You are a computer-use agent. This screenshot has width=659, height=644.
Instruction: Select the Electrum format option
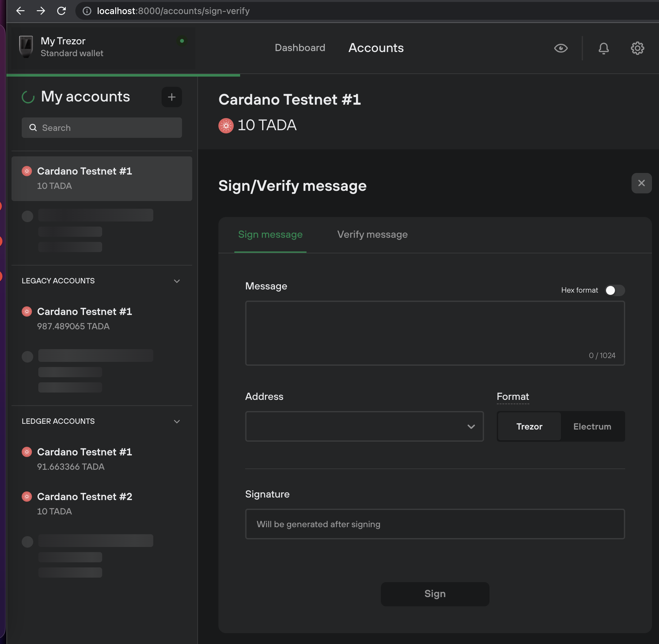click(592, 427)
